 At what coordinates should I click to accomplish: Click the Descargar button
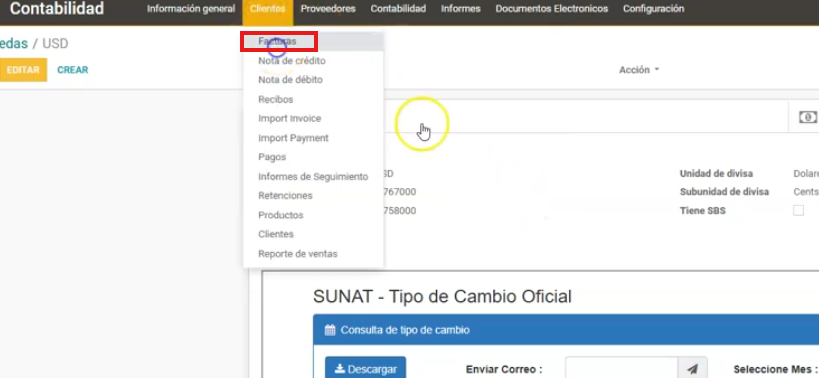[x=365, y=369]
